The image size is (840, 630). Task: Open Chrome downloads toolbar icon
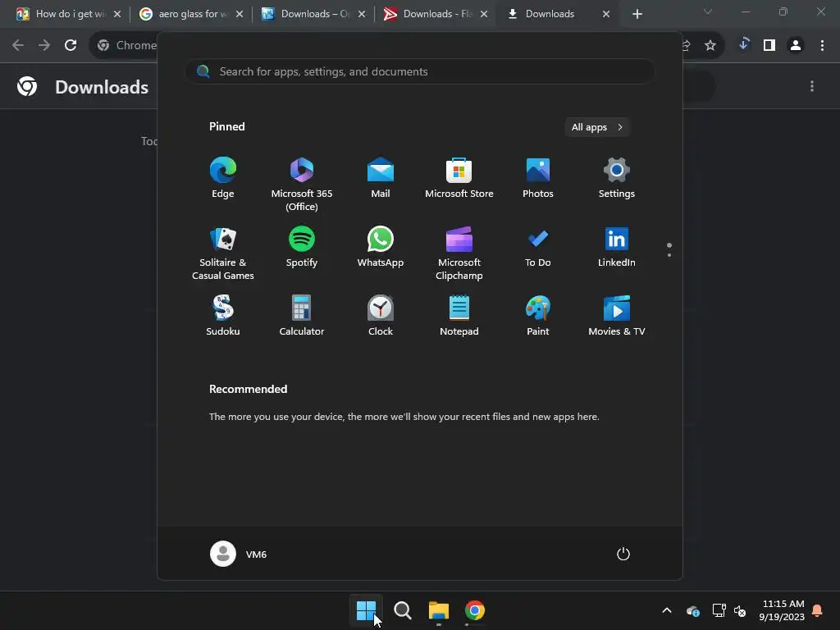(743, 45)
